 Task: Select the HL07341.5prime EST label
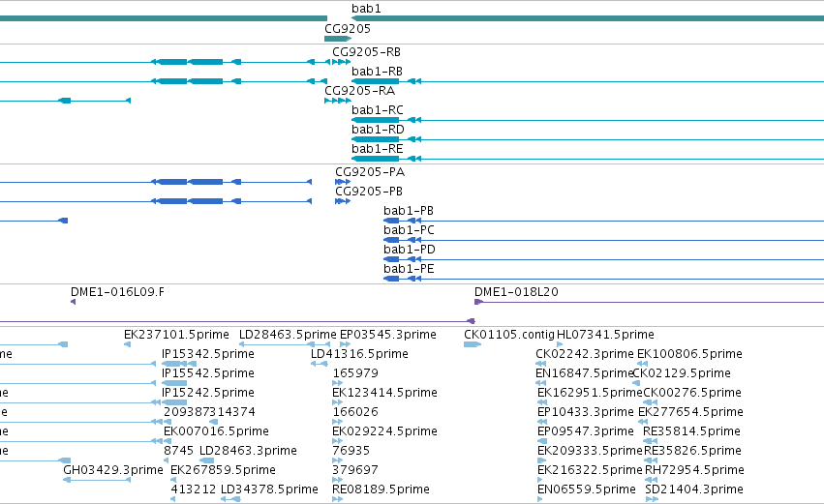coord(605,335)
